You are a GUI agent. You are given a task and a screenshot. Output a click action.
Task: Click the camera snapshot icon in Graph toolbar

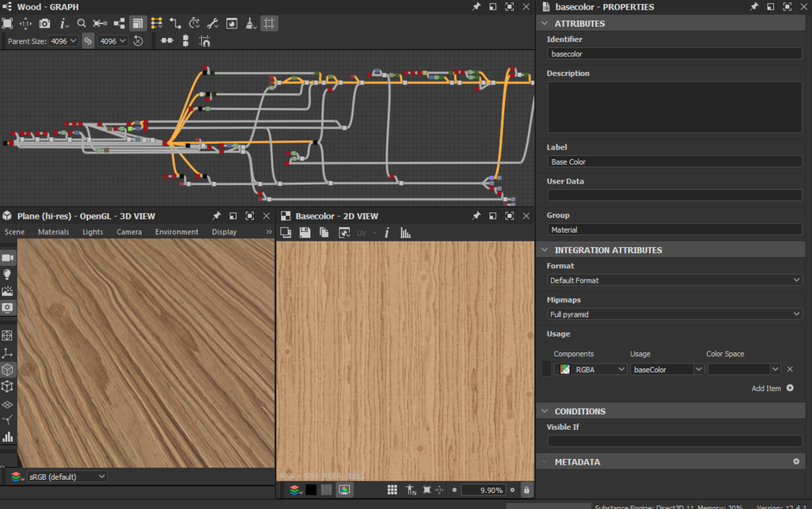pyautogui.click(x=44, y=23)
